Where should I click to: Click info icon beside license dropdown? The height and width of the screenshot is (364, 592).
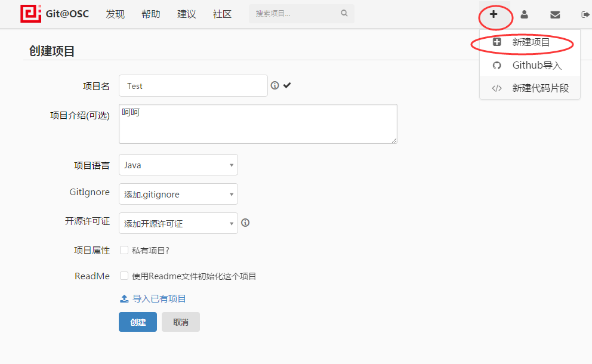pyautogui.click(x=245, y=223)
